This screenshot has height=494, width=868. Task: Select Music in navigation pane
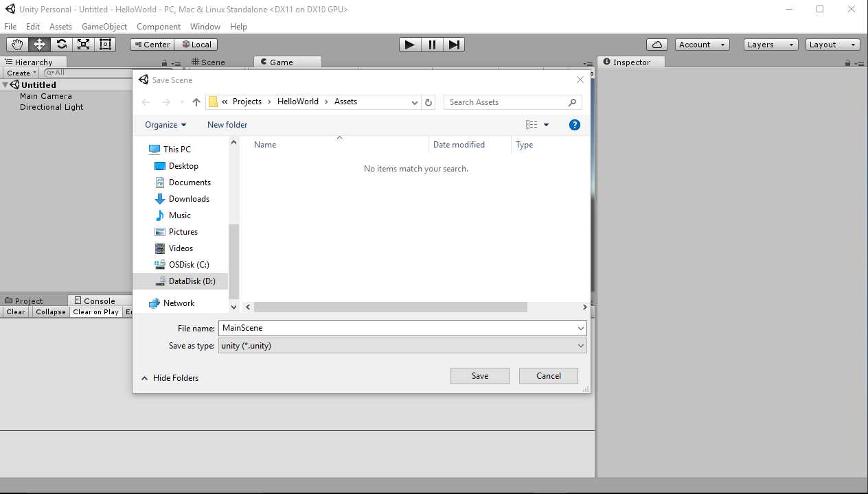tap(180, 215)
